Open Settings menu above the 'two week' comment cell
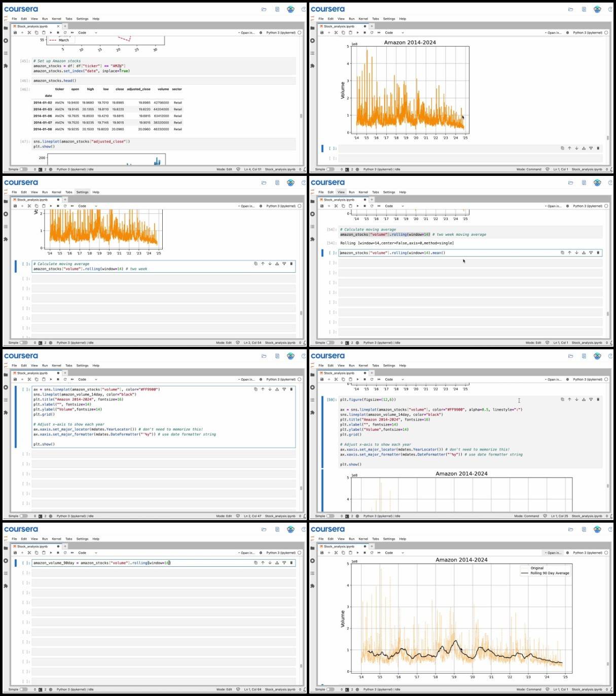Viewport: 616px width, 696px height. coord(82,192)
